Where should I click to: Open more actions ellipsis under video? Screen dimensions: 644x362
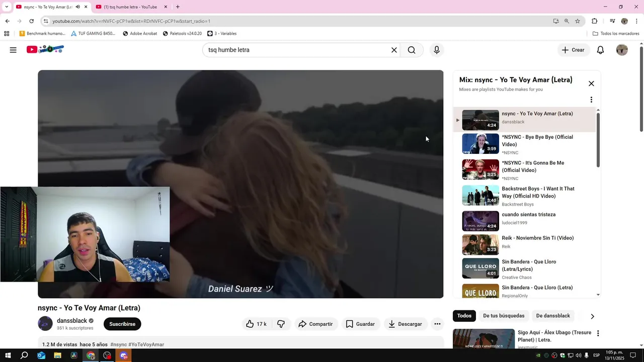coord(437,324)
